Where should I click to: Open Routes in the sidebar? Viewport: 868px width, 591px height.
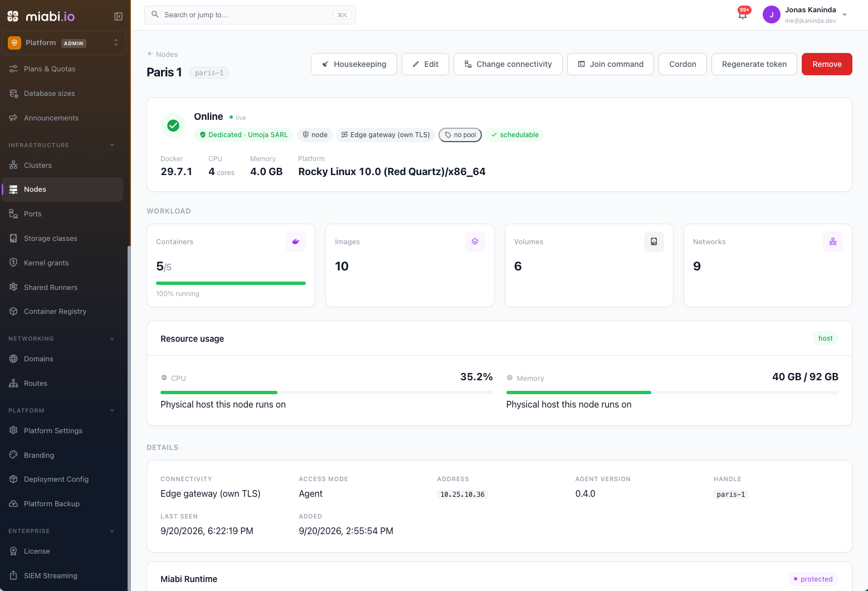pyautogui.click(x=62, y=383)
